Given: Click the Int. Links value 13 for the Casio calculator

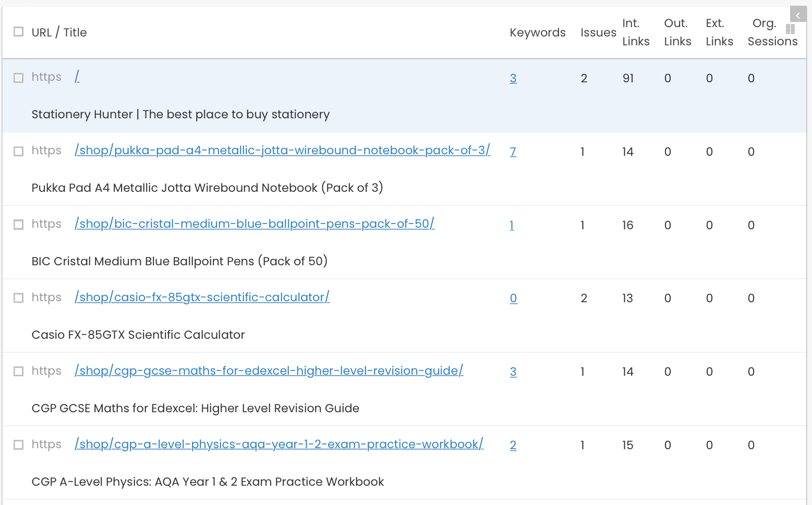Looking at the screenshot, I should click(x=627, y=298).
